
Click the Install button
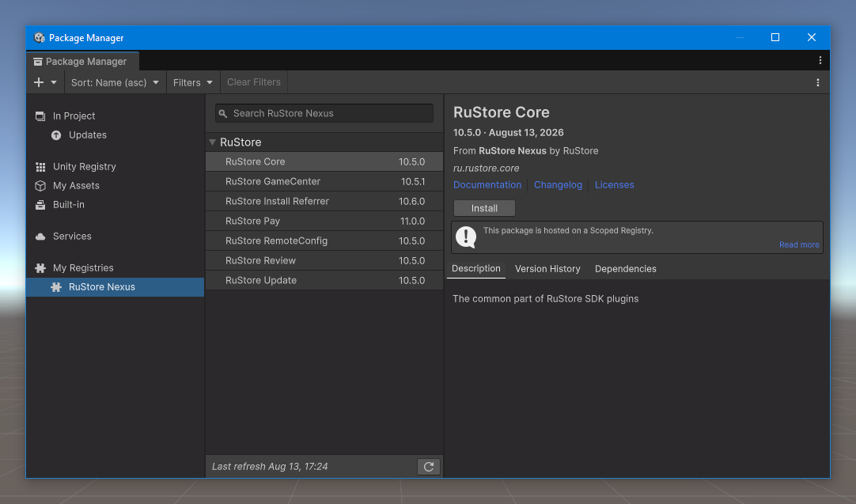tap(484, 208)
